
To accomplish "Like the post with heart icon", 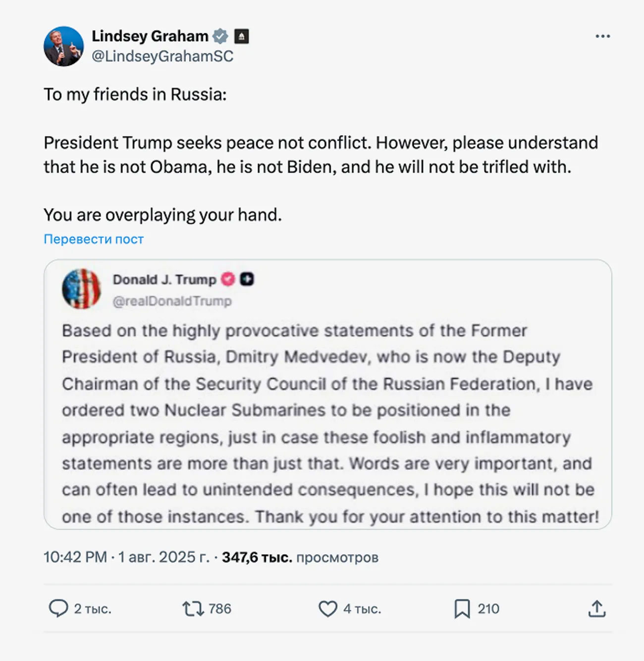I will [x=327, y=609].
